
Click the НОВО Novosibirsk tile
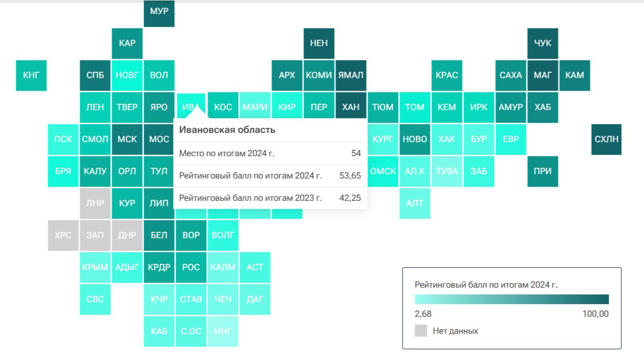pos(415,139)
